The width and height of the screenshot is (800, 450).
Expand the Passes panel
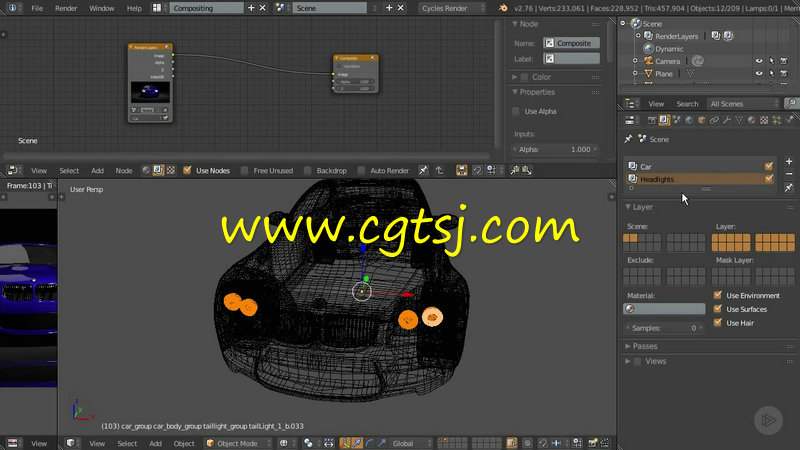click(x=628, y=346)
